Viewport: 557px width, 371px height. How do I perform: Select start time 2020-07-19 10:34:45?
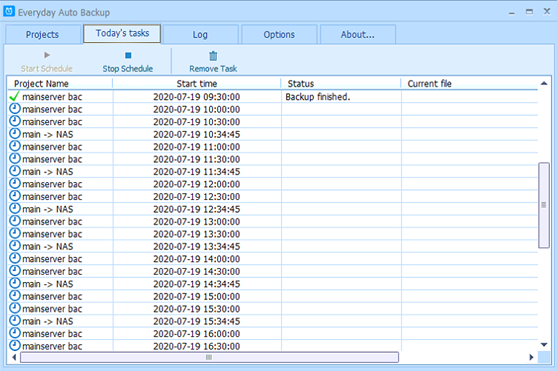[x=197, y=134]
